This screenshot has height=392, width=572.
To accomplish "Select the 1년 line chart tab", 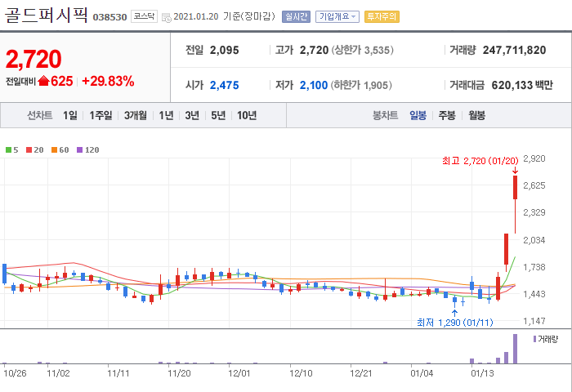I will pos(166,116).
